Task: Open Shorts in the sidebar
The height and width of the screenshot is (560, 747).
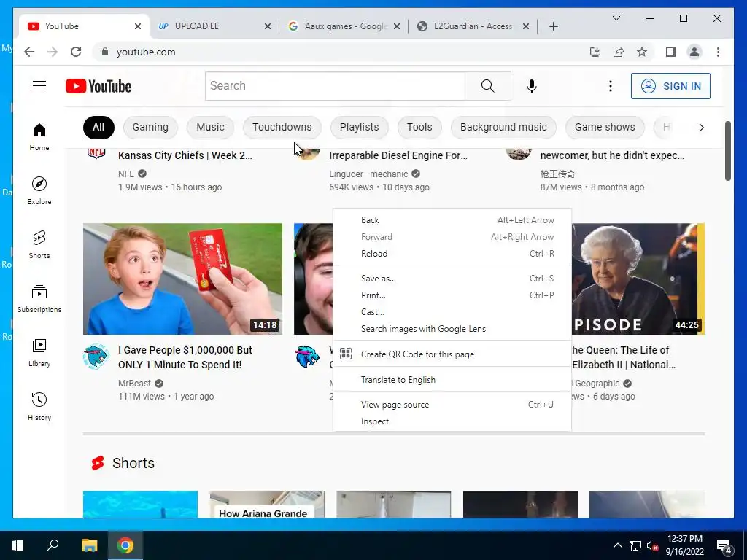Action: tap(39, 245)
